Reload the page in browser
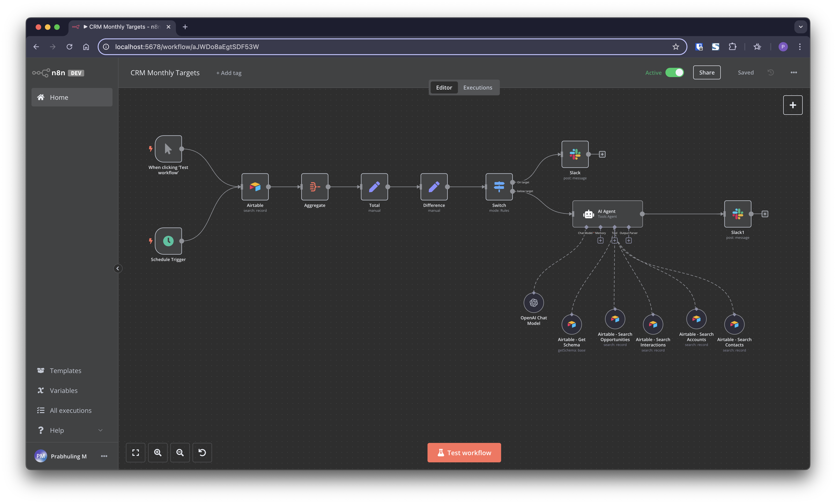This screenshot has height=504, width=836. [x=69, y=47]
